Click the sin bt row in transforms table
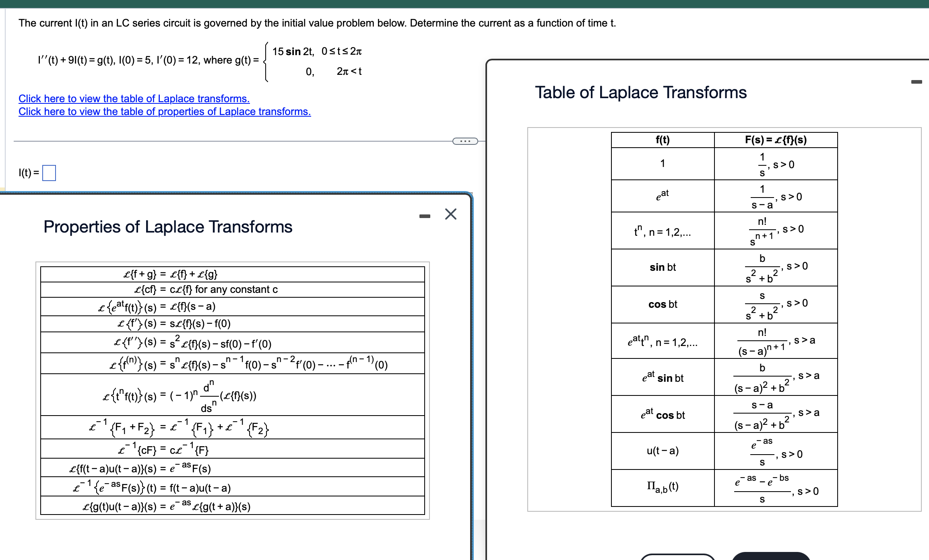Image resolution: width=929 pixels, height=560 pixels. (663, 268)
